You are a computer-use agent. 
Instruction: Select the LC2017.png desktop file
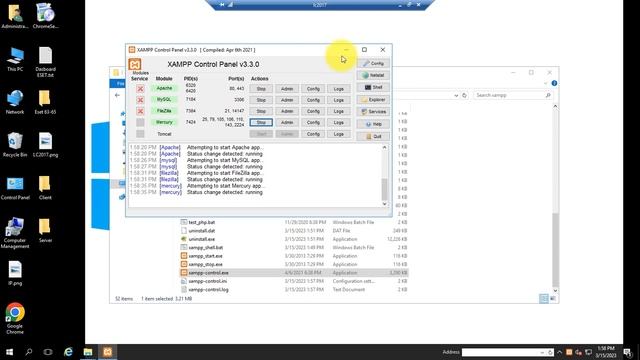point(45,145)
